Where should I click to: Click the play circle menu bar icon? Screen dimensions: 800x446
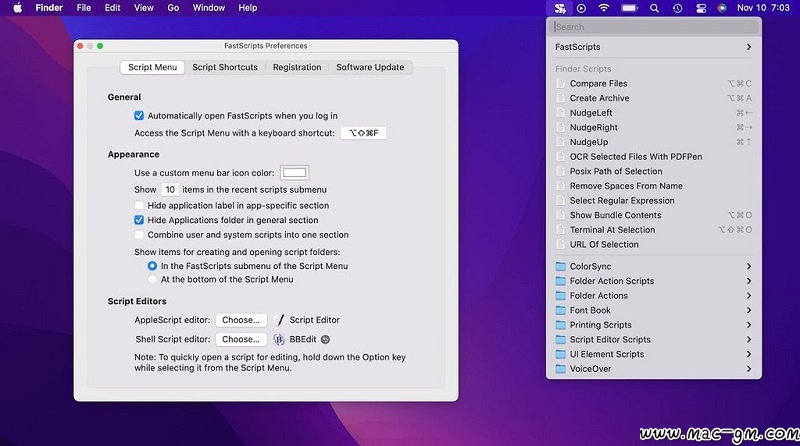tap(581, 8)
